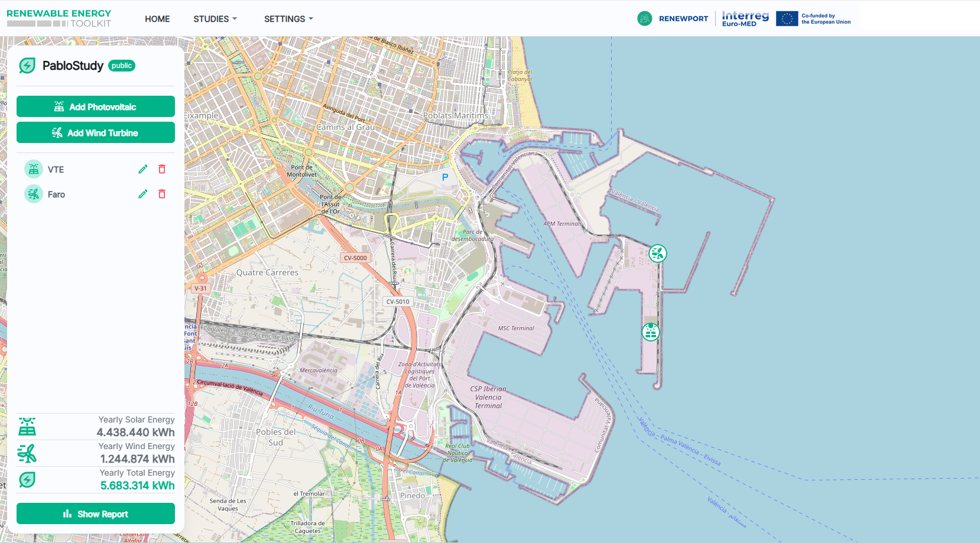Go to the Home page

[x=157, y=19]
